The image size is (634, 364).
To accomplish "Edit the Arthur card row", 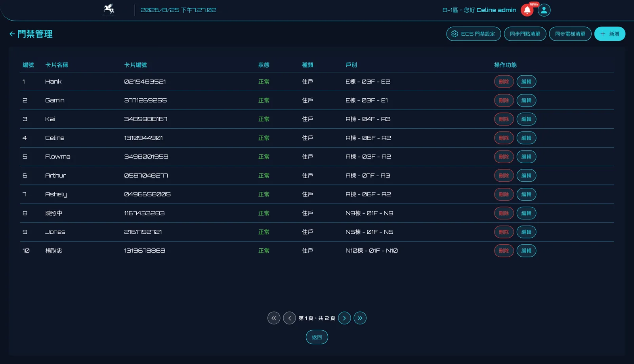I will [x=527, y=175].
